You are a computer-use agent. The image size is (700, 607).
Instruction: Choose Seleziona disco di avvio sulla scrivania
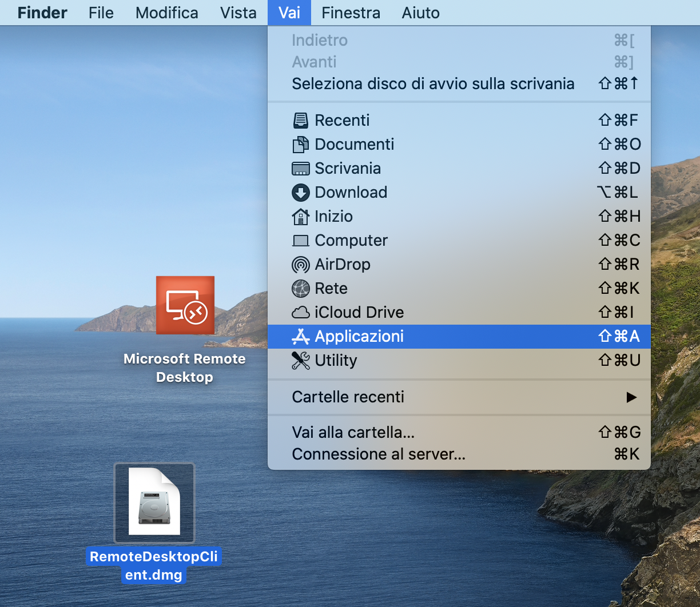coord(432,84)
